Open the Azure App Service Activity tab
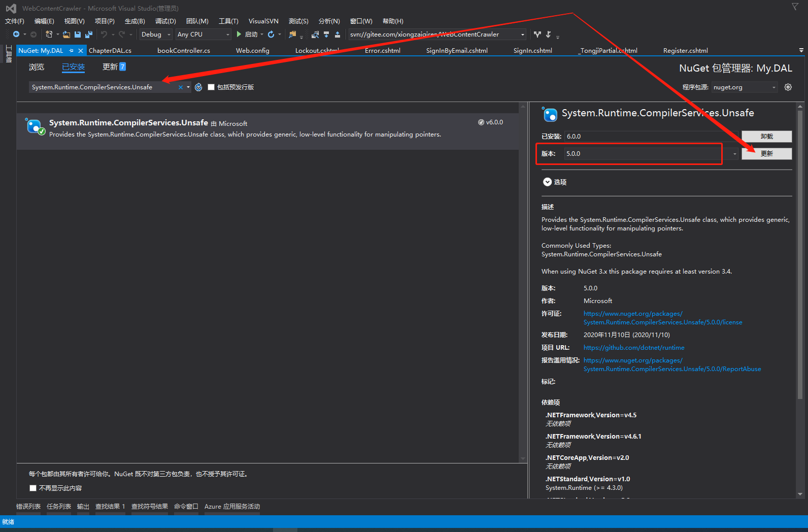This screenshot has height=532, width=808. [x=232, y=507]
